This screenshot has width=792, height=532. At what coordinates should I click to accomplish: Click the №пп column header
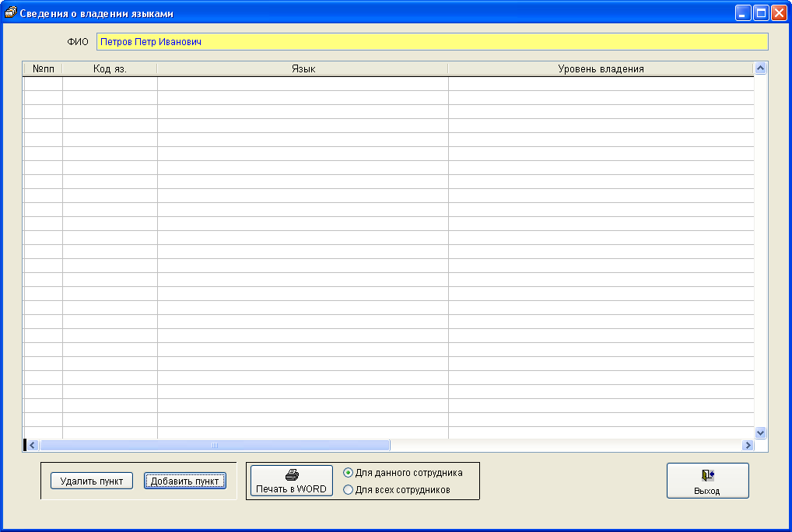(43, 68)
